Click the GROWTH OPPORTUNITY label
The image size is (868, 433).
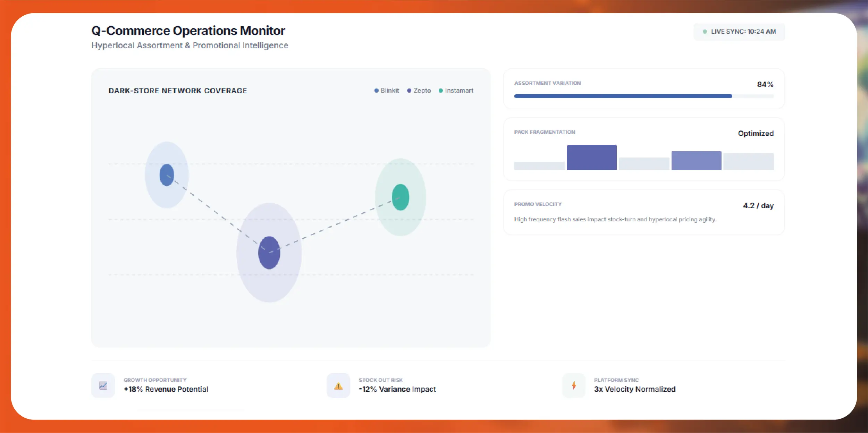pos(155,380)
